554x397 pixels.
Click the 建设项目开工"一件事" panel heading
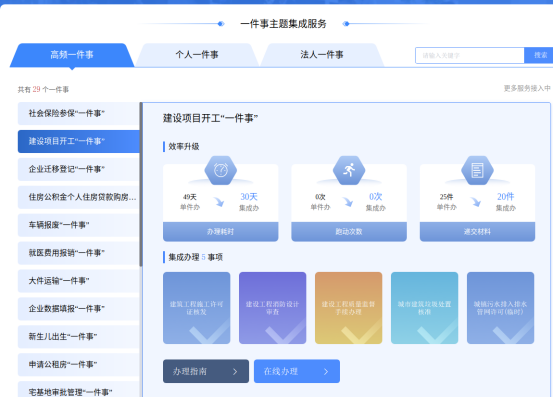pos(210,118)
